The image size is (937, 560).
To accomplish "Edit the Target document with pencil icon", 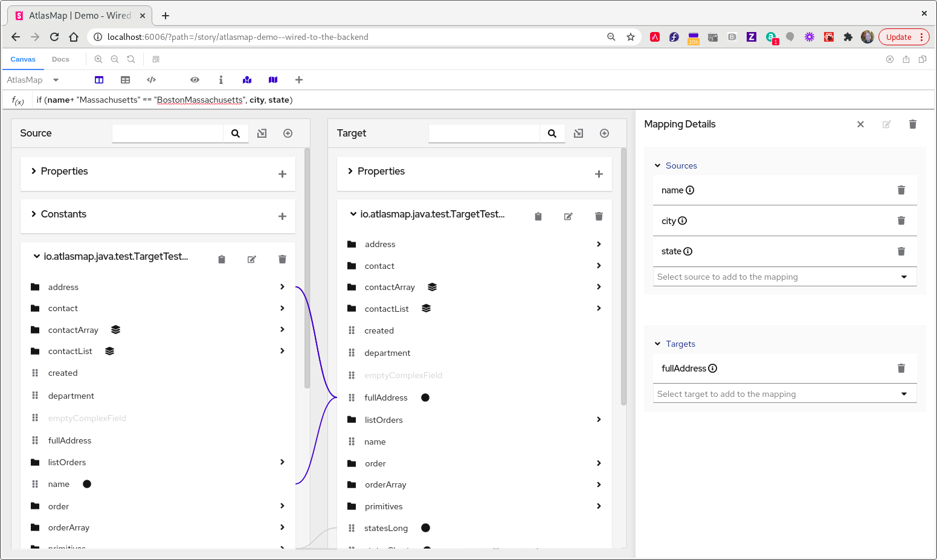I will (568, 216).
